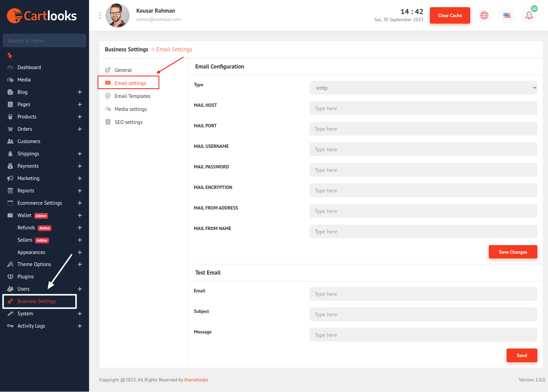Click the notification bell icon

(x=529, y=15)
